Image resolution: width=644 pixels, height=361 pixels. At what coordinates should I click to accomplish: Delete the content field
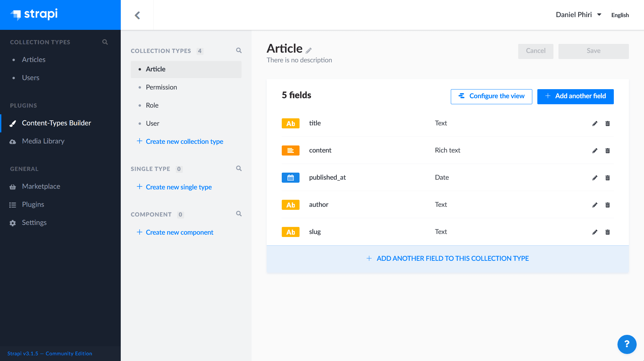pos(607,151)
